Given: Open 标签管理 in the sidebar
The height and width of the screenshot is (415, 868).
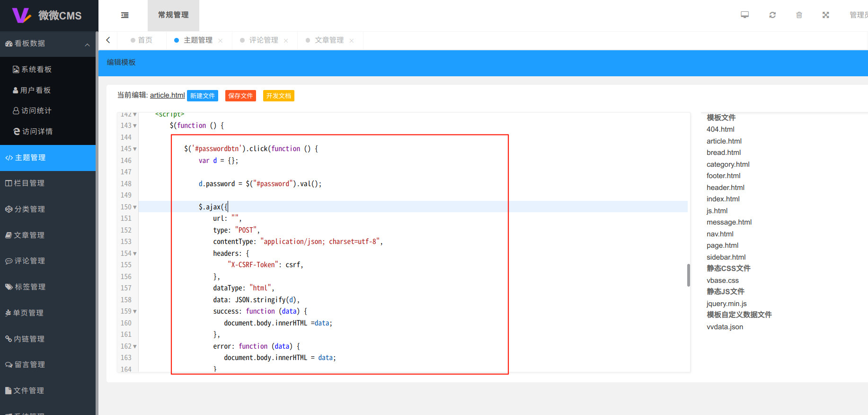Looking at the screenshot, I should (30, 287).
